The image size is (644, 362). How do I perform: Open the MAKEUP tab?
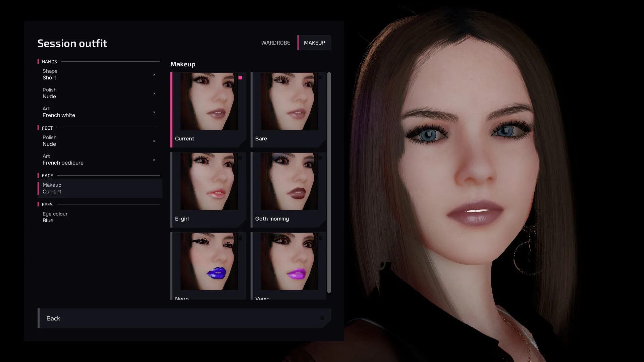(314, 43)
